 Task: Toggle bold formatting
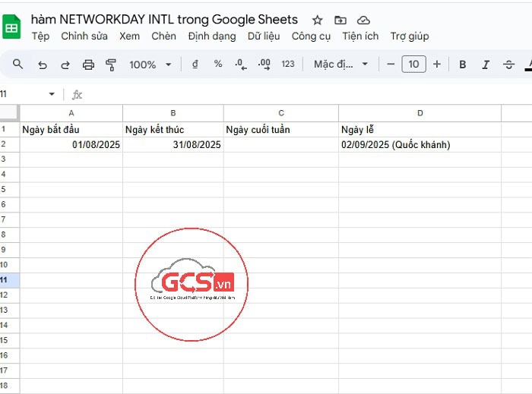coord(463,65)
